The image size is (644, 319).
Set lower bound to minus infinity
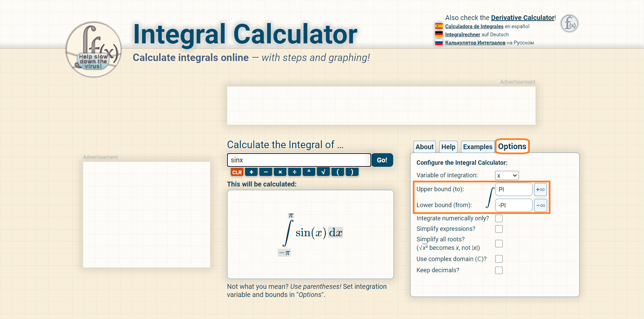point(540,205)
